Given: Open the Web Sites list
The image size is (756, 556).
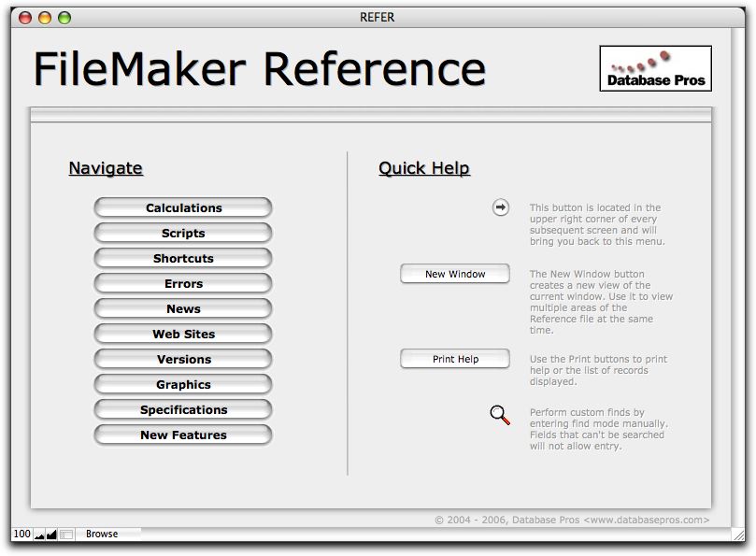Looking at the screenshot, I should [x=183, y=334].
